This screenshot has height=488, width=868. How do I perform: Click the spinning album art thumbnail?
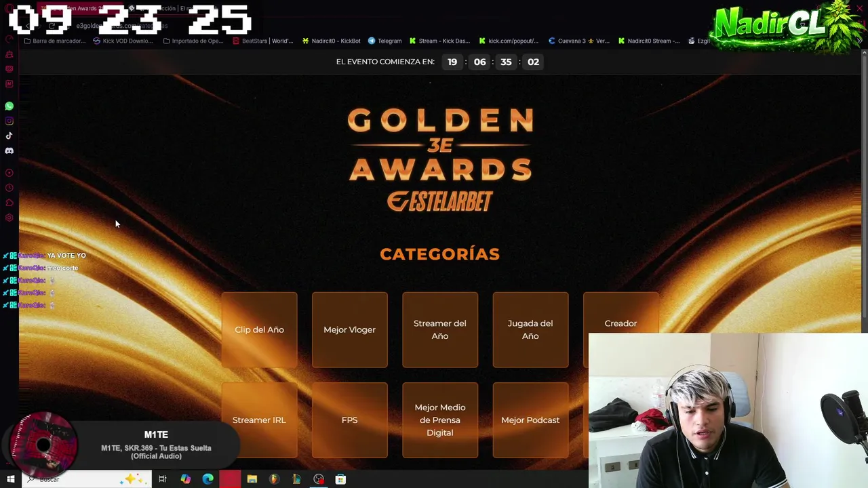(44, 444)
